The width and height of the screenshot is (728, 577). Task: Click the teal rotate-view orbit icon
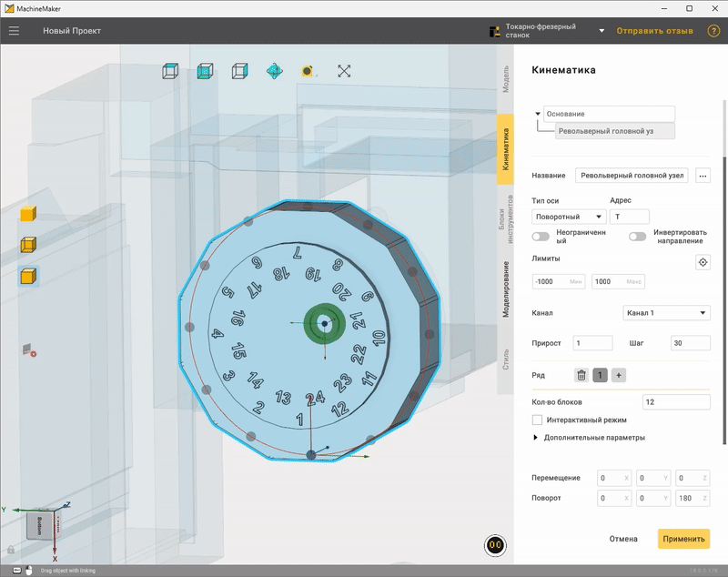(275, 71)
